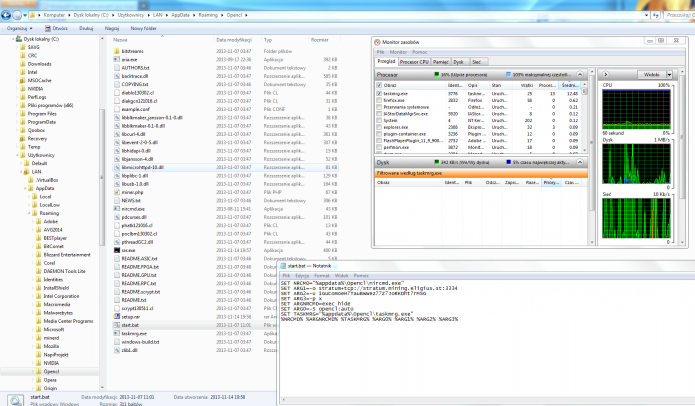This screenshot has height=406, width=695.
Task: Collapse the Dysk lokalny (C:) tree node
Action: 12,39
